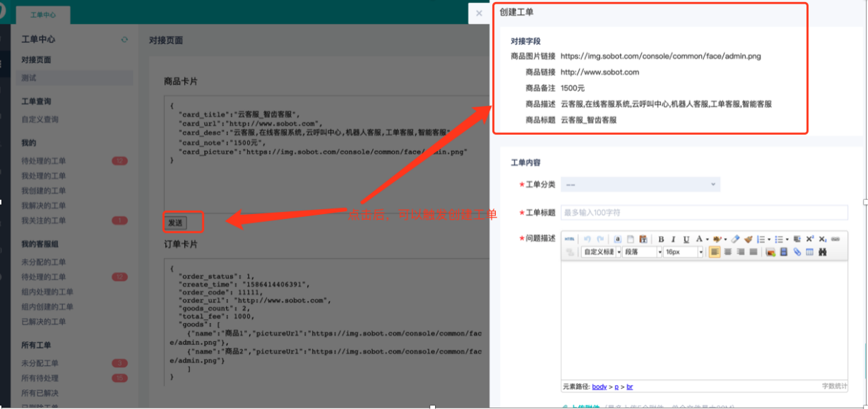This screenshot has width=868, height=409.
Task: Close the 创建工单 panel with X
Action: point(479,13)
